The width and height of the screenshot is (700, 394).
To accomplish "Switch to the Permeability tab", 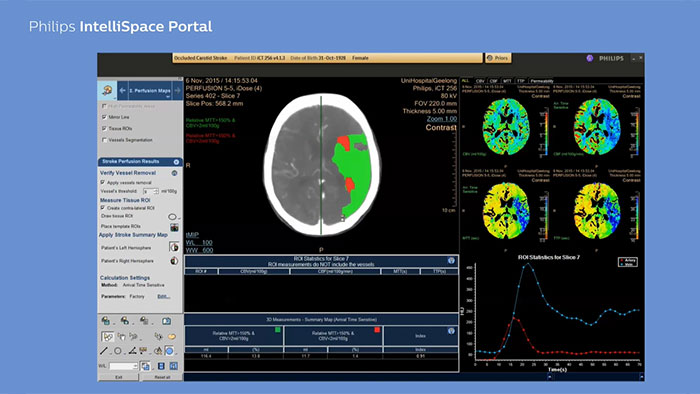I will click(x=542, y=81).
